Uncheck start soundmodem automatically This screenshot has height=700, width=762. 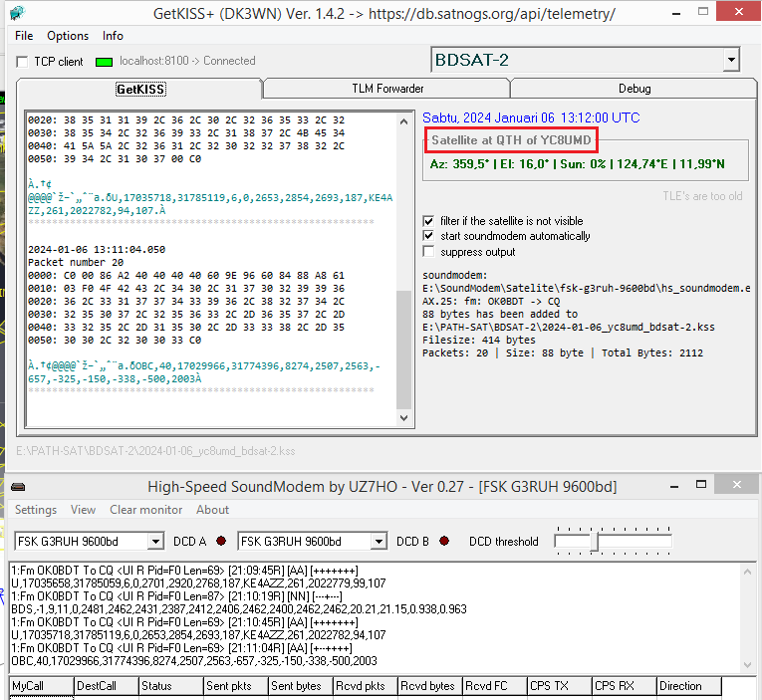(428, 236)
